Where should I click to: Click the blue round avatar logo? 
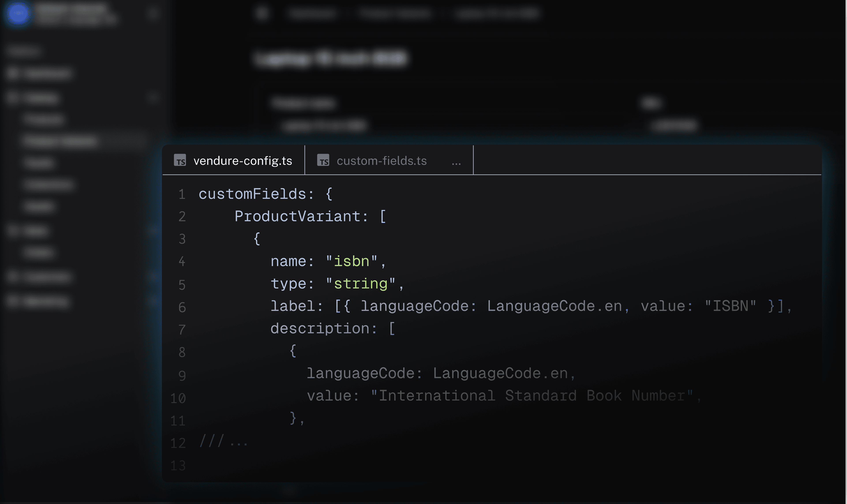click(19, 13)
